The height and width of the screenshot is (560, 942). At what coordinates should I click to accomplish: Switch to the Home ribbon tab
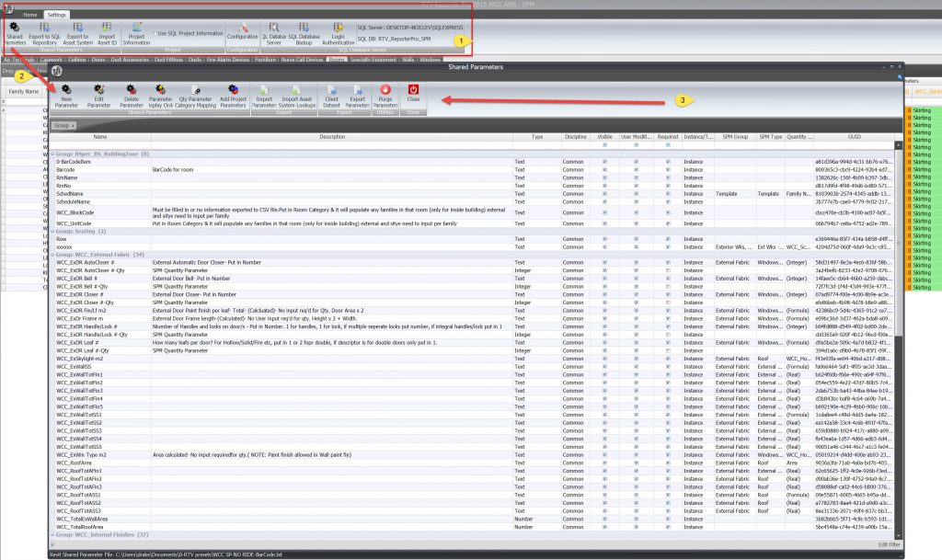(30, 16)
